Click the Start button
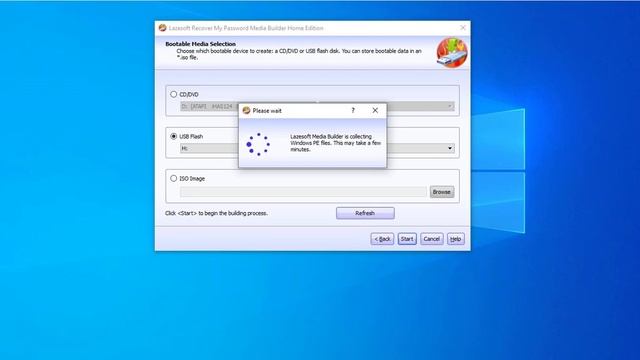This screenshot has width=640, height=360. [x=407, y=239]
